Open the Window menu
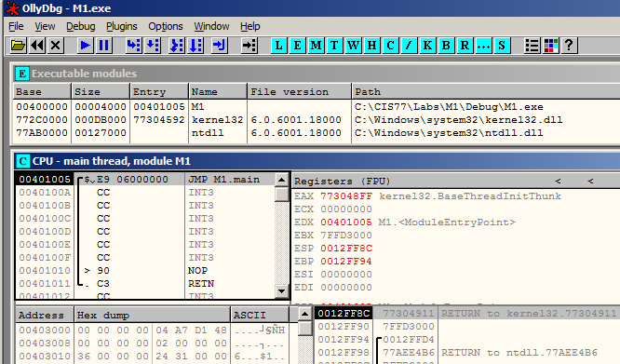The width and height of the screenshot is (620, 364). [x=211, y=26]
